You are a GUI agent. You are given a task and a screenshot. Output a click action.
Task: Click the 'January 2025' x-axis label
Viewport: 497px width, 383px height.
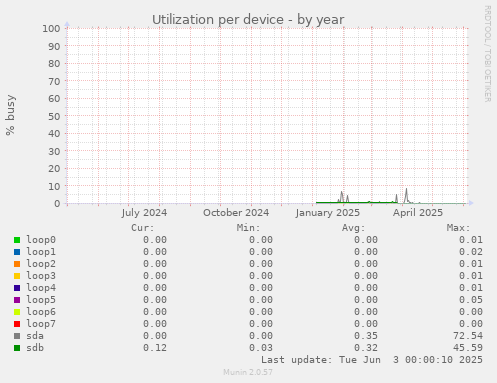(328, 213)
